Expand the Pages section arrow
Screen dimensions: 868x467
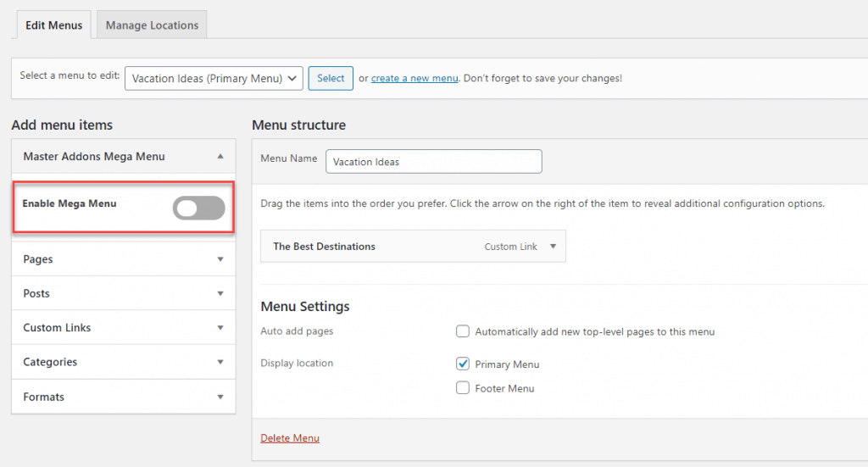tap(220, 259)
